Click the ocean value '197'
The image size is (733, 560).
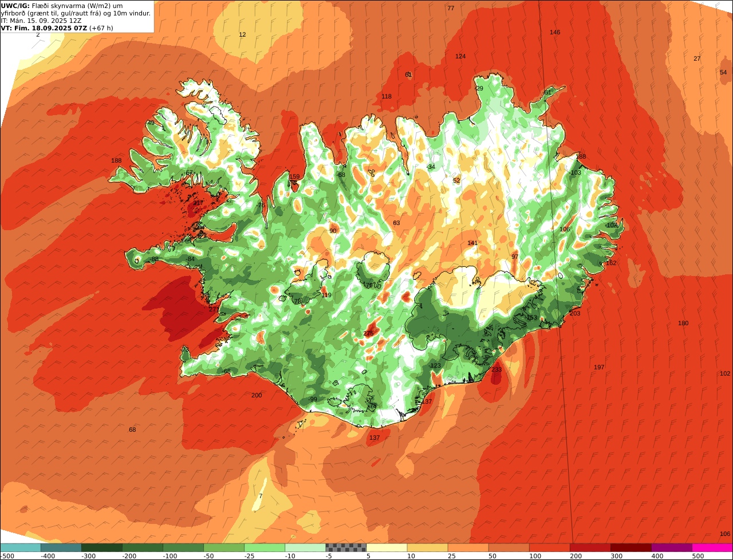[x=599, y=367]
